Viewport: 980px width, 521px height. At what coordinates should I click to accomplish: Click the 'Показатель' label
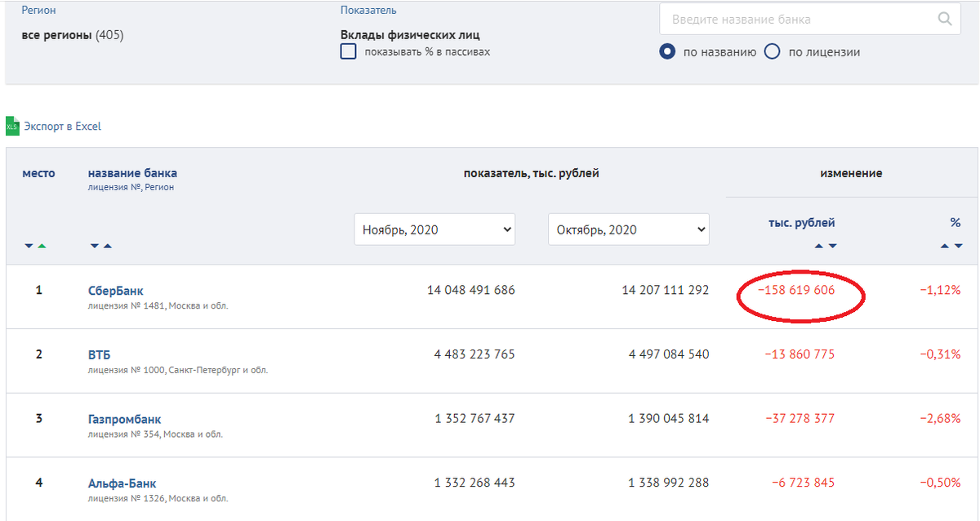pyautogui.click(x=368, y=11)
